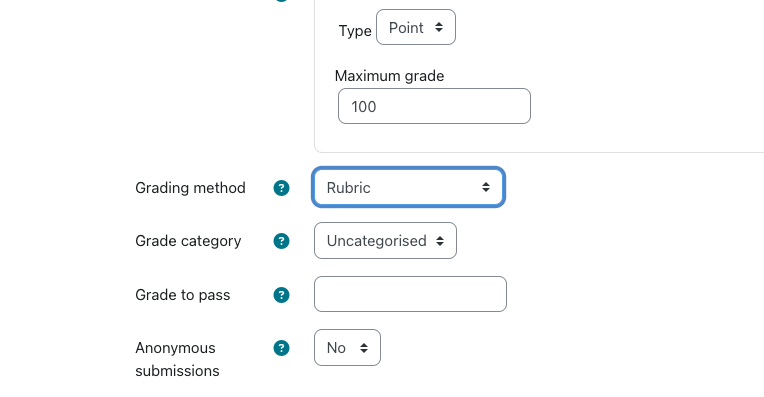Click the Grade to pass label text

coord(183,295)
